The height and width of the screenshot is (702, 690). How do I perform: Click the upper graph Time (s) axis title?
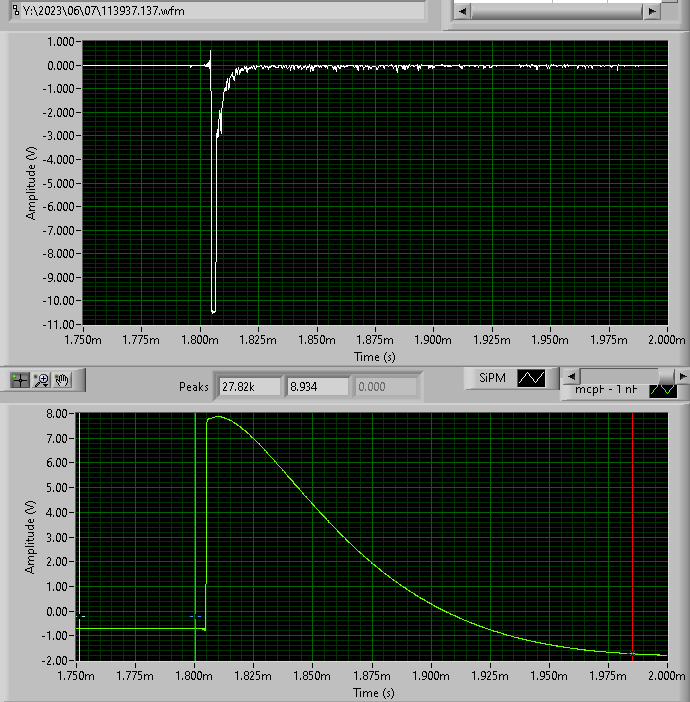(375, 357)
